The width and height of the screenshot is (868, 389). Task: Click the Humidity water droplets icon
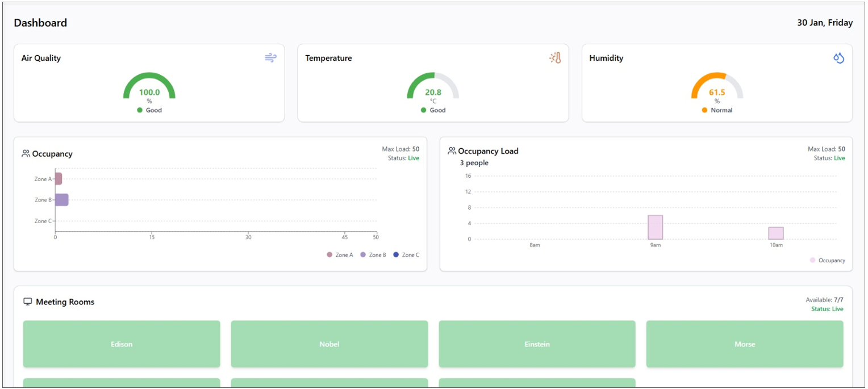point(838,58)
